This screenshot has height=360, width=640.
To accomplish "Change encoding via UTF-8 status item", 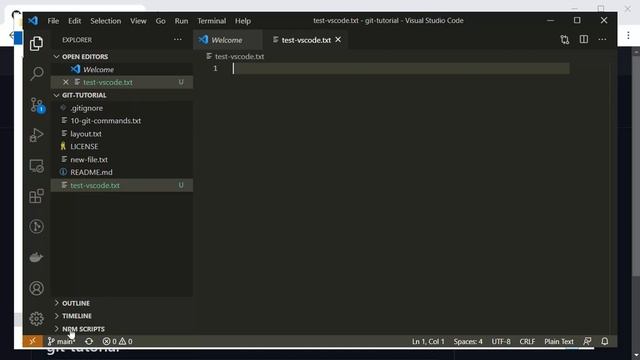I will click(x=501, y=341).
